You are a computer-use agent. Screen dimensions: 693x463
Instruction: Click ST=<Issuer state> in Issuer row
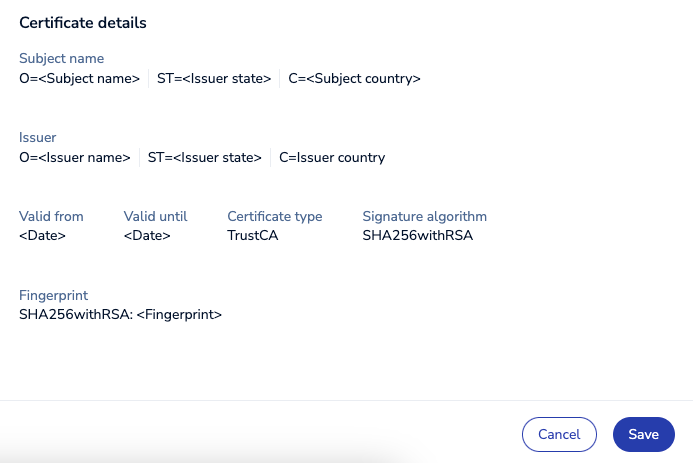click(x=205, y=157)
